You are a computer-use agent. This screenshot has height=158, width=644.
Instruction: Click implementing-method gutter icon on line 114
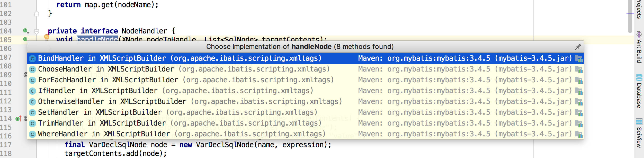pos(18,119)
